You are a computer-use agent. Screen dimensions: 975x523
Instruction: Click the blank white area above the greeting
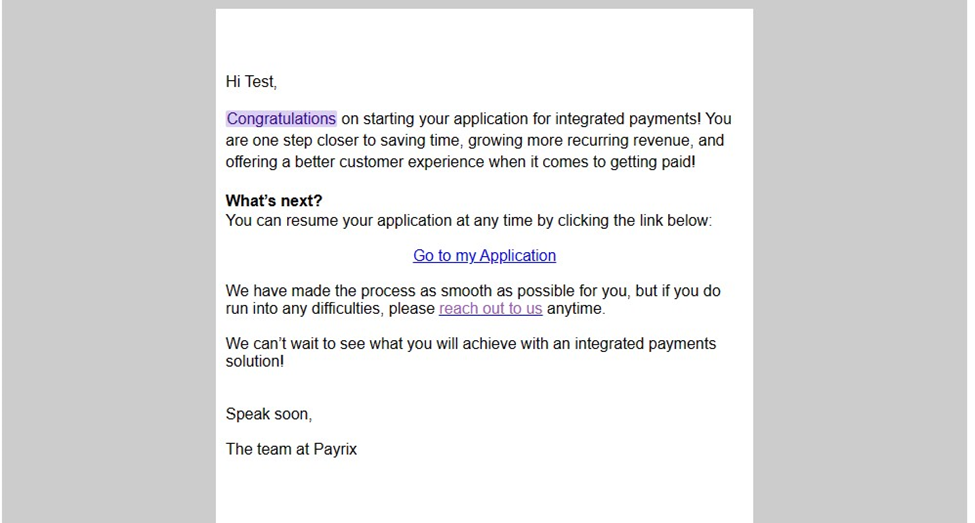pyautogui.click(x=484, y=39)
